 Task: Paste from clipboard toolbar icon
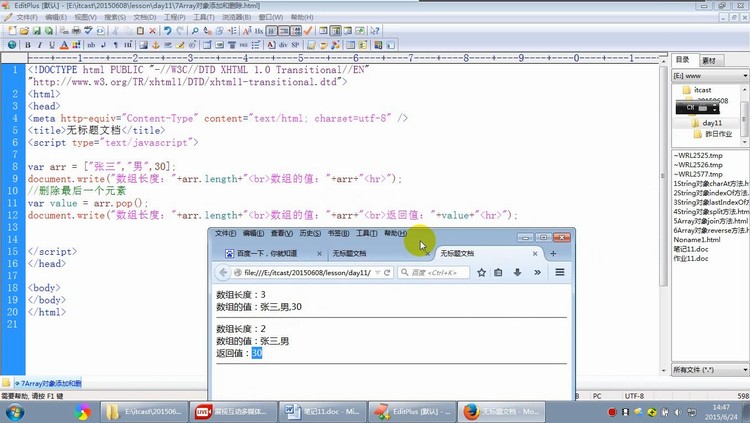[x=140, y=31]
